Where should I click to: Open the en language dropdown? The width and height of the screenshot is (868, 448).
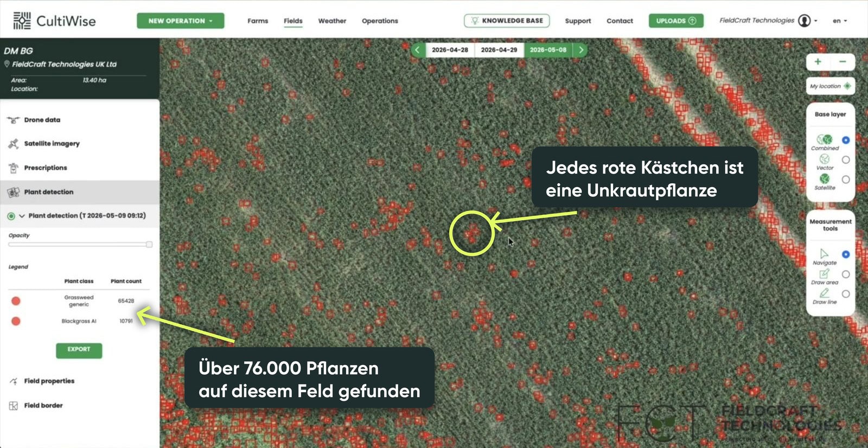click(840, 21)
